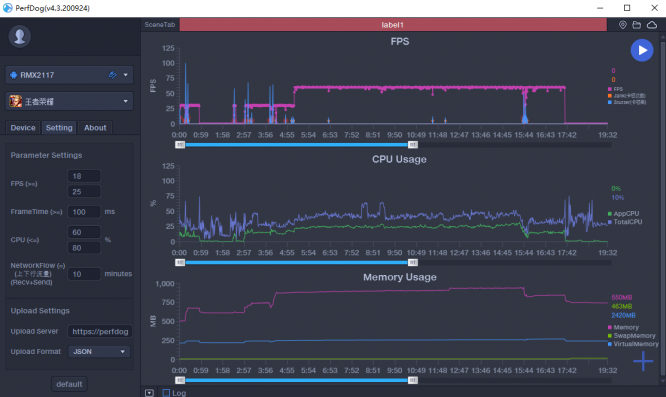
Task: Click the location pin icon in top bar
Action: [623, 25]
